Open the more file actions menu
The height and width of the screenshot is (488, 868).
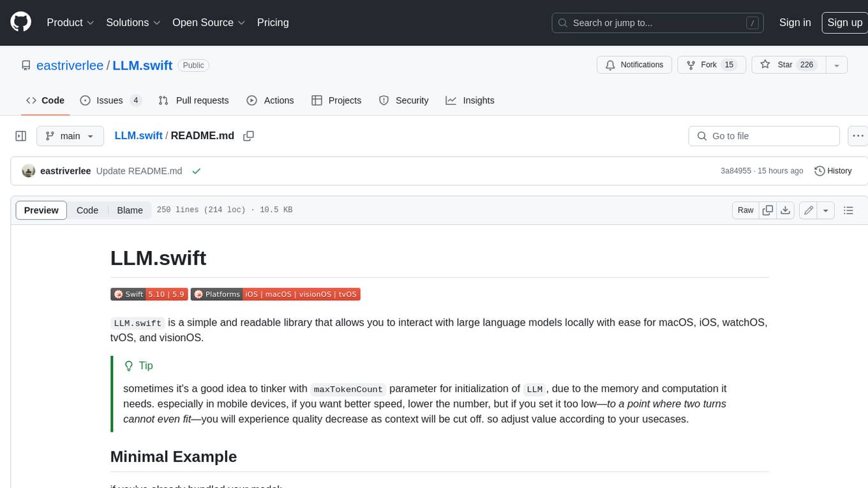pos(858,136)
